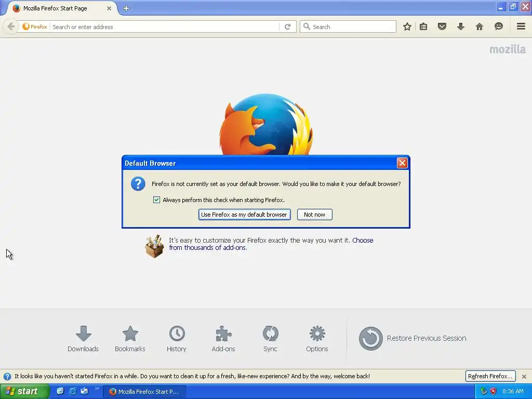Click the Refresh Firefox button
The width and height of the screenshot is (532, 399).
point(490,376)
